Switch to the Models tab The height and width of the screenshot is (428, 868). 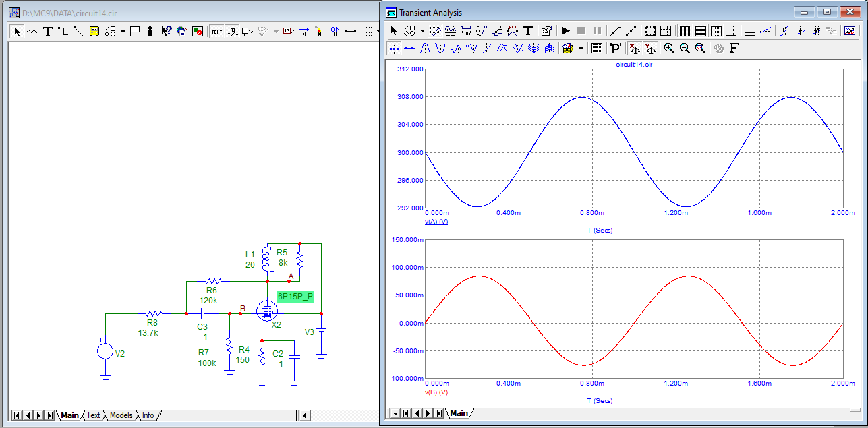pos(121,415)
